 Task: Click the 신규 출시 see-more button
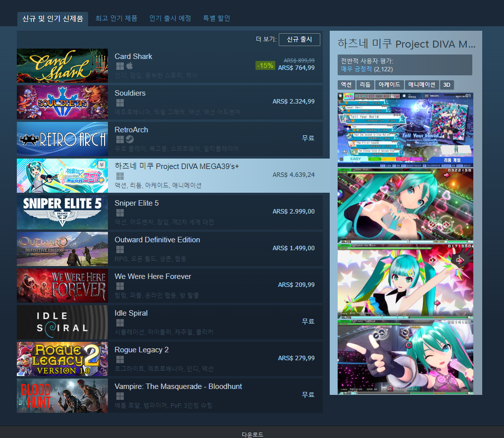(x=299, y=39)
